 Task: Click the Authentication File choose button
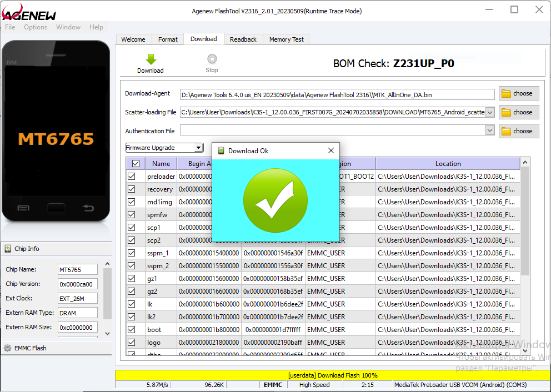[518, 131]
